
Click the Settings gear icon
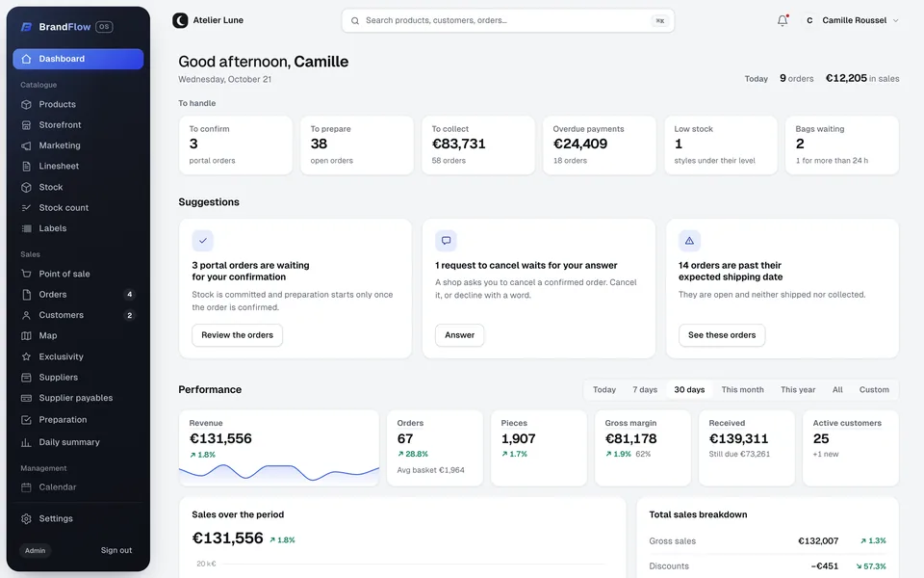[x=26, y=519]
